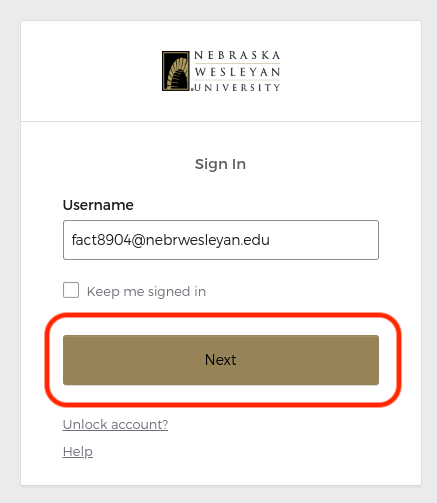Click the Keep me signed in label text
The height and width of the screenshot is (503, 437).
click(146, 291)
